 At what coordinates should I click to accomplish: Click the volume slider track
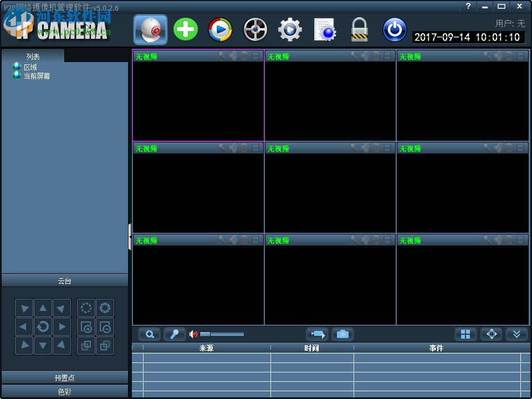coord(224,334)
